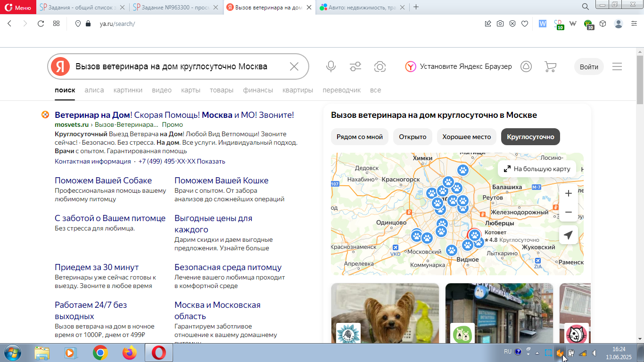Reveal phone number with Показать
Image resolution: width=644 pixels, height=362 pixels.
pos(211,161)
